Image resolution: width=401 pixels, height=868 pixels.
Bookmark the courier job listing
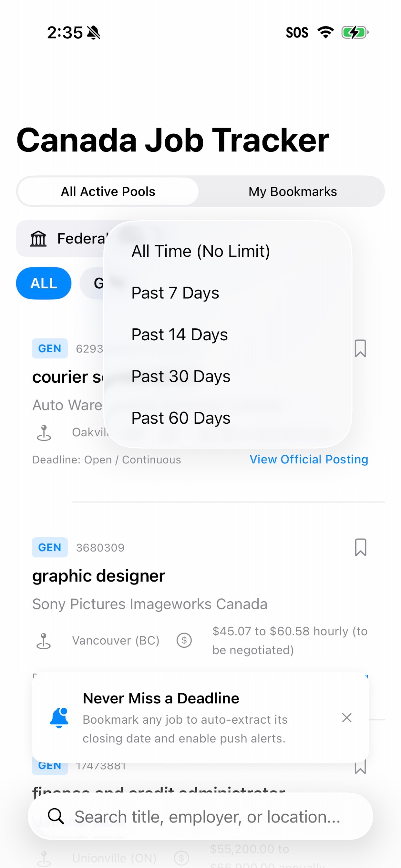point(360,348)
